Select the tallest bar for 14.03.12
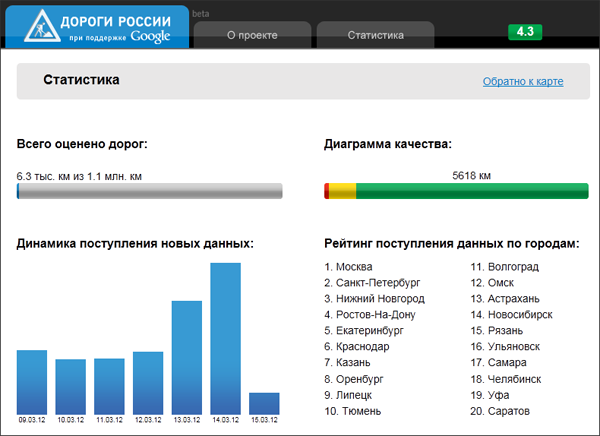The width and height of the screenshot is (600, 436). pyautogui.click(x=225, y=338)
